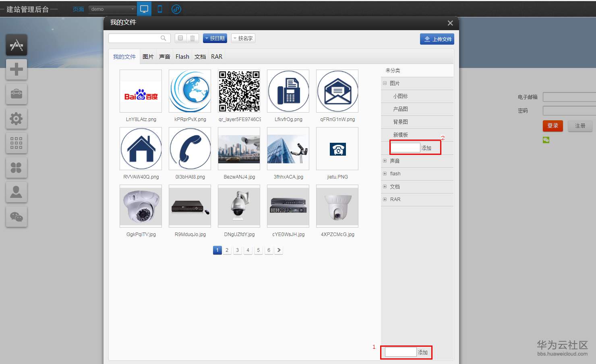Viewport: 596px width, 364px height.
Task: Select the 新模板 subcategory
Action: 417,135
